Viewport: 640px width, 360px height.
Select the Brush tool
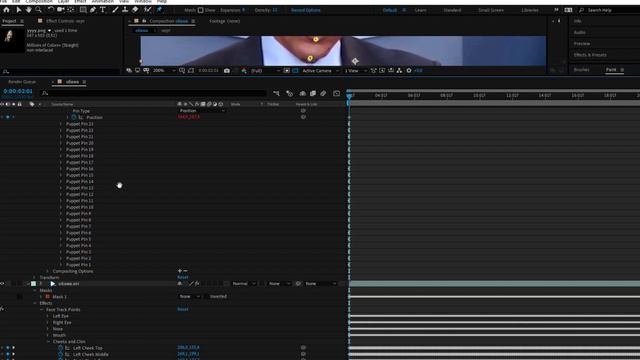tap(115, 10)
